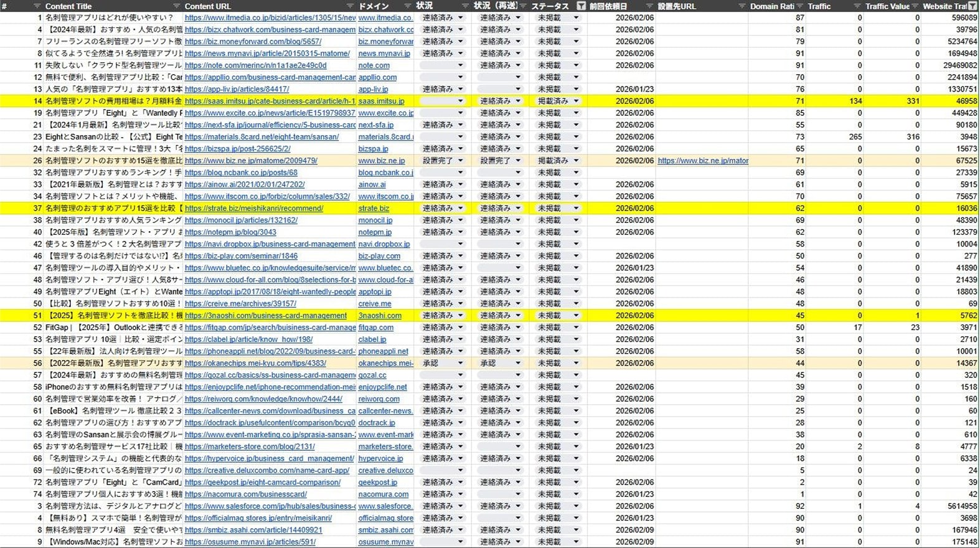Open 状況(再送) 承認 dropdown in okanechips row
The height and width of the screenshot is (548, 980).
(518, 363)
